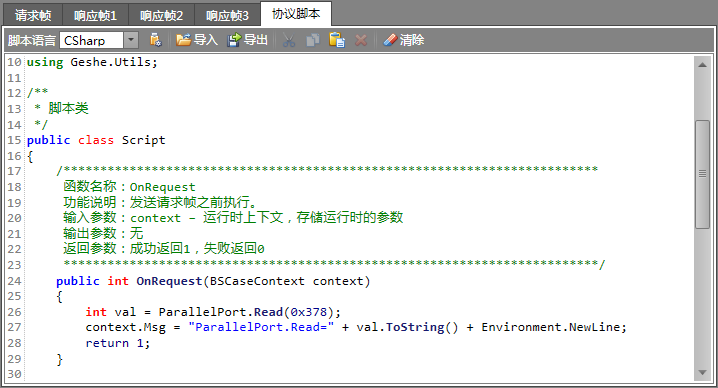Image resolution: width=718 pixels, height=388 pixels.
Task: Click the vertical scrollbar thumb
Action: tap(702, 174)
